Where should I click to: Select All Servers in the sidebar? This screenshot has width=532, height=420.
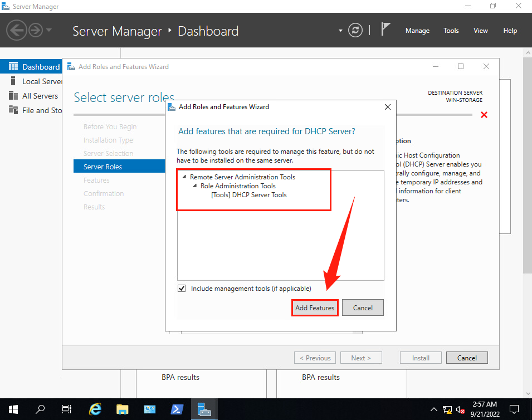tap(31, 96)
